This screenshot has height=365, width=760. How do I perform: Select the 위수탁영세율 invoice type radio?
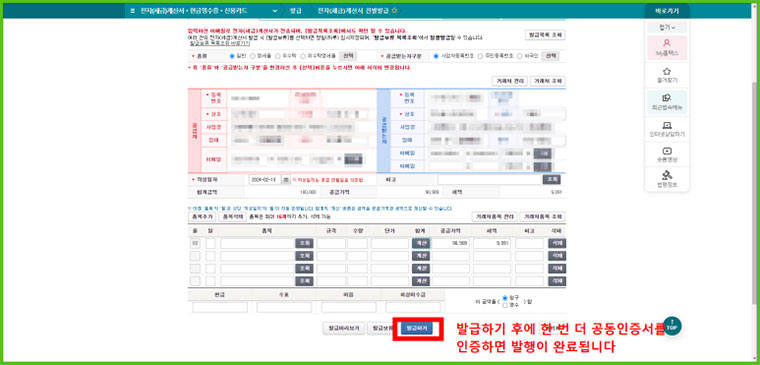point(303,56)
